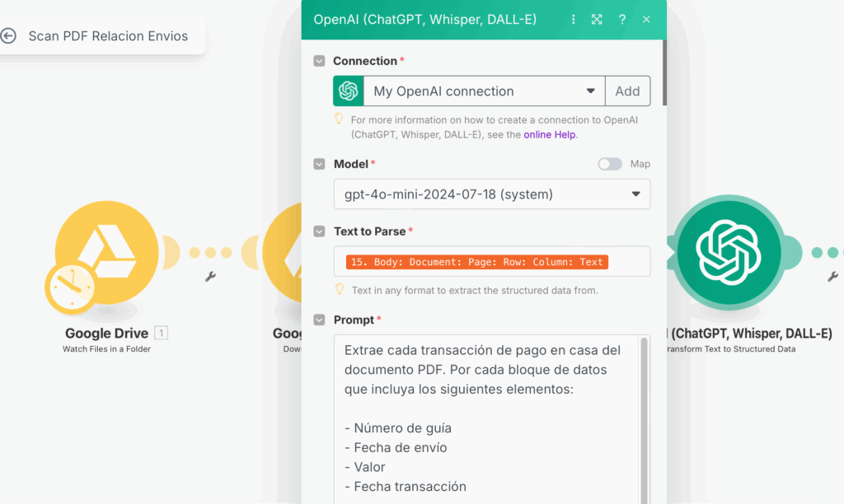Viewport: 844px width, 504px height.
Task: Click inside the Text to Parse field
Action: 492,261
